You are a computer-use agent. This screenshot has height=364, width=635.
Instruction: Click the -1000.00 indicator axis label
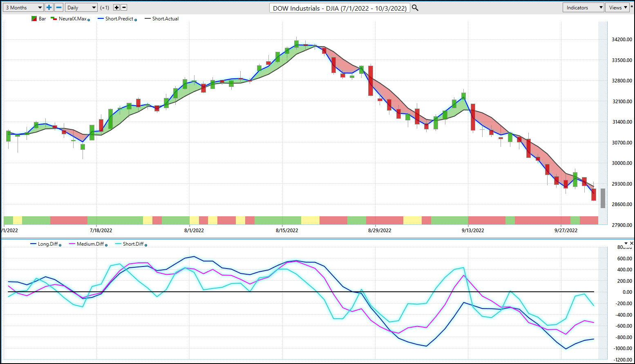(x=623, y=348)
